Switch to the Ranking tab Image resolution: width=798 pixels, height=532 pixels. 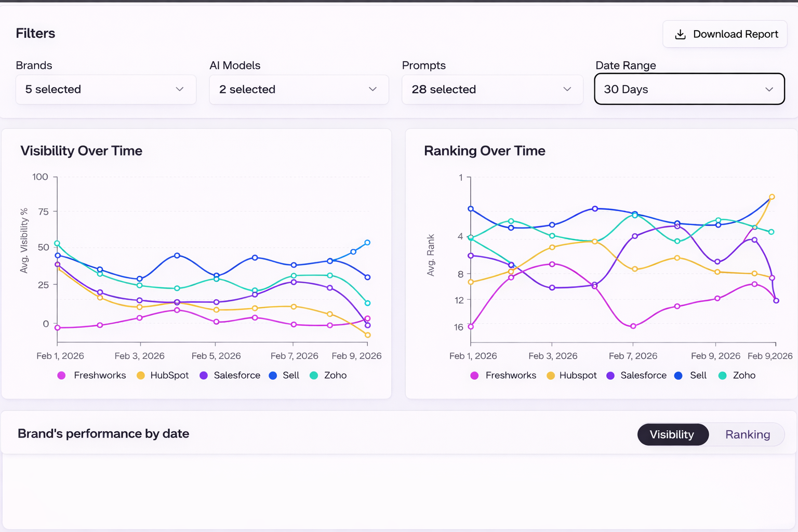point(747,434)
